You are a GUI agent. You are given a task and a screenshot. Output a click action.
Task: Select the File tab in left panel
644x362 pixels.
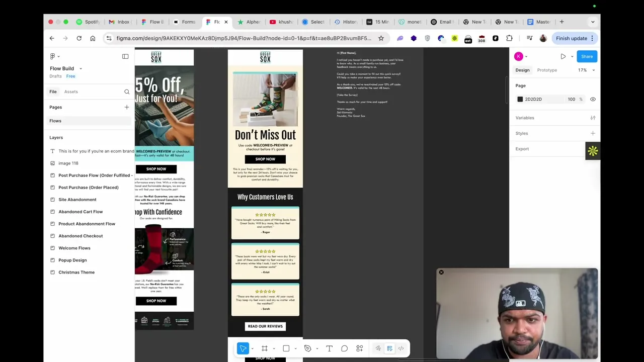tap(53, 92)
